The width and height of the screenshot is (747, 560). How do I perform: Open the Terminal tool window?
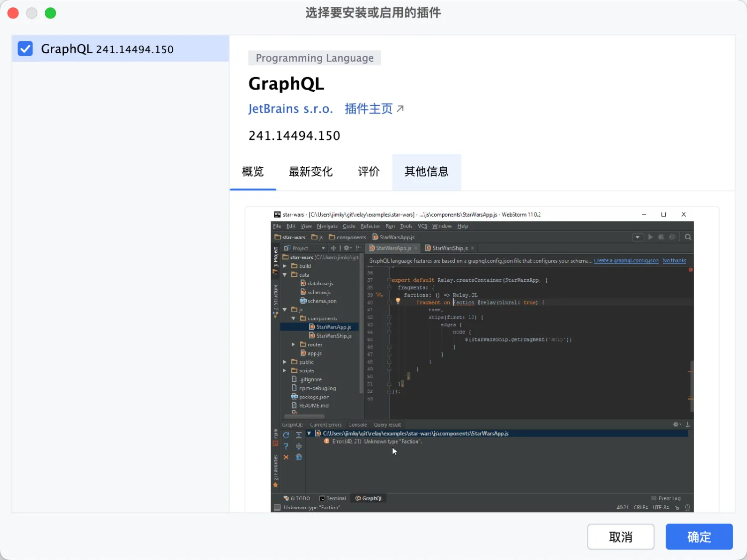[332, 498]
